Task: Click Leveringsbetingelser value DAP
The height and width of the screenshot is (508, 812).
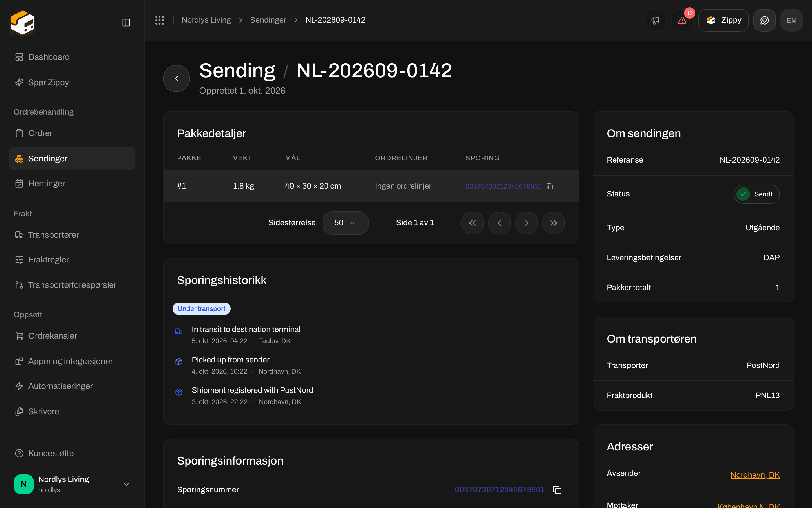Action: 771,258
